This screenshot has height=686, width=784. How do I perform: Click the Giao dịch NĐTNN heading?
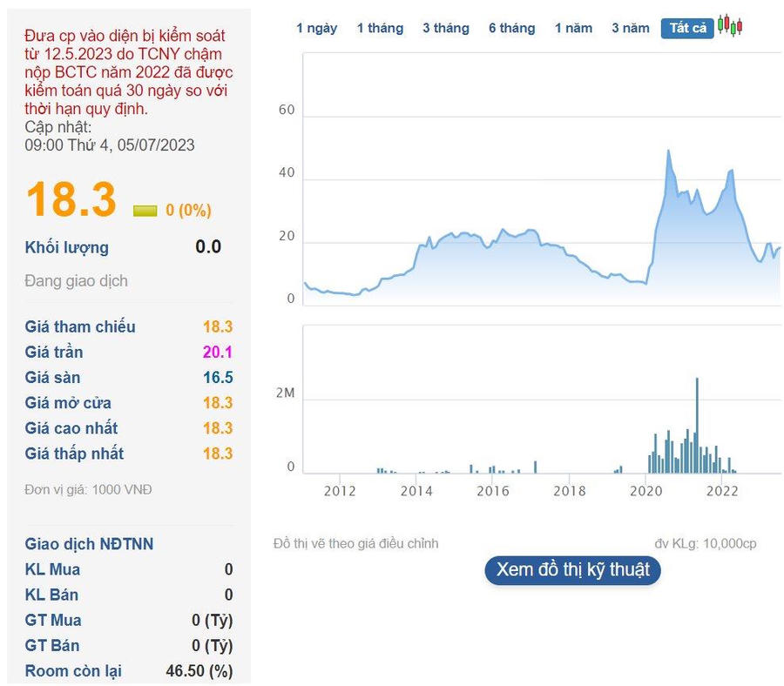click(89, 544)
